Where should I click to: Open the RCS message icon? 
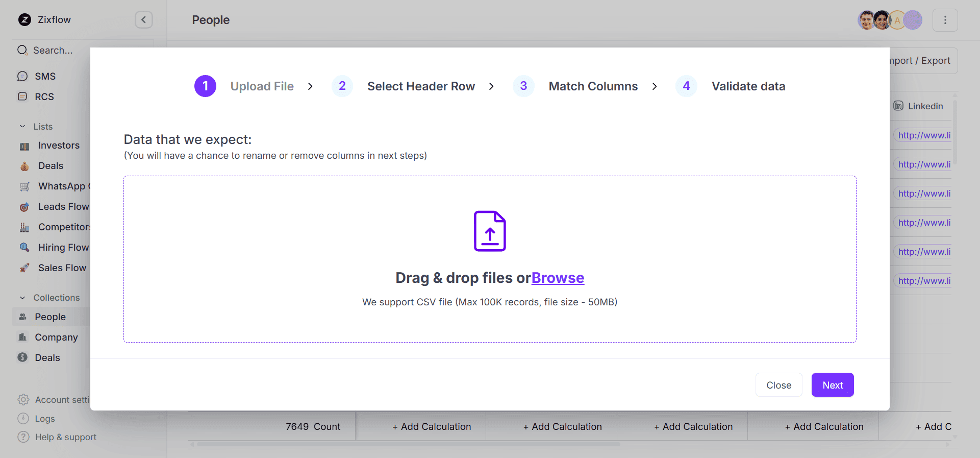[22, 97]
